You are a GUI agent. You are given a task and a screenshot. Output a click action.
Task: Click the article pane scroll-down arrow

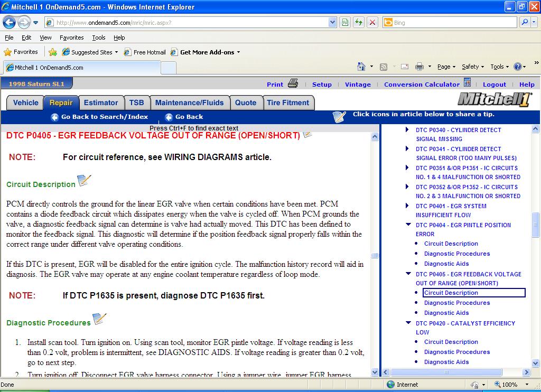(x=375, y=372)
